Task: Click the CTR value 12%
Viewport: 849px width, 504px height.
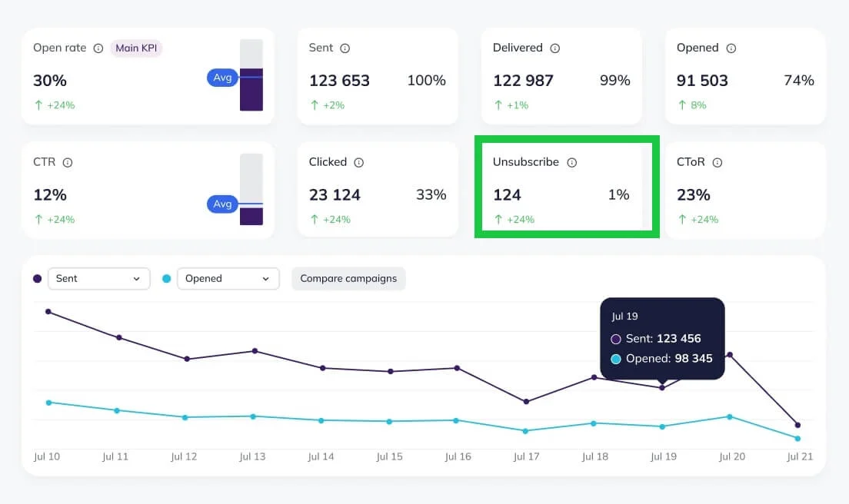Action: (50, 194)
